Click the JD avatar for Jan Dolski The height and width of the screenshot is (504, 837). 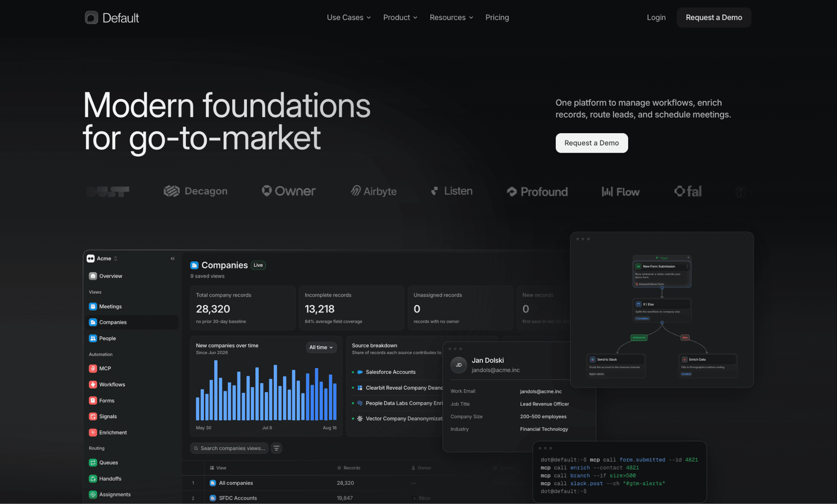[459, 365]
